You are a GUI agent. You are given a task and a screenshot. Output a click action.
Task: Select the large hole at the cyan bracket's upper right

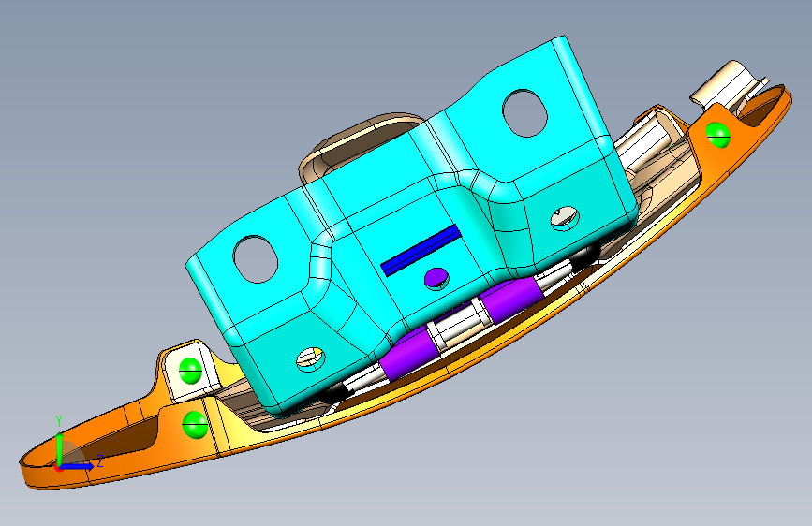coord(524,113)
